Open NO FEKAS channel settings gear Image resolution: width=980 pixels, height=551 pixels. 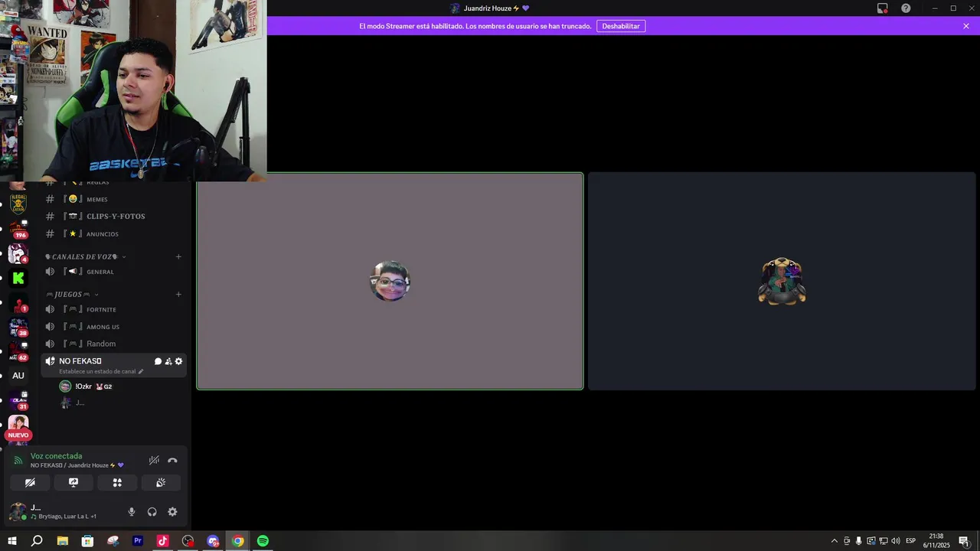pyautogui.click(x=179, y=361)
